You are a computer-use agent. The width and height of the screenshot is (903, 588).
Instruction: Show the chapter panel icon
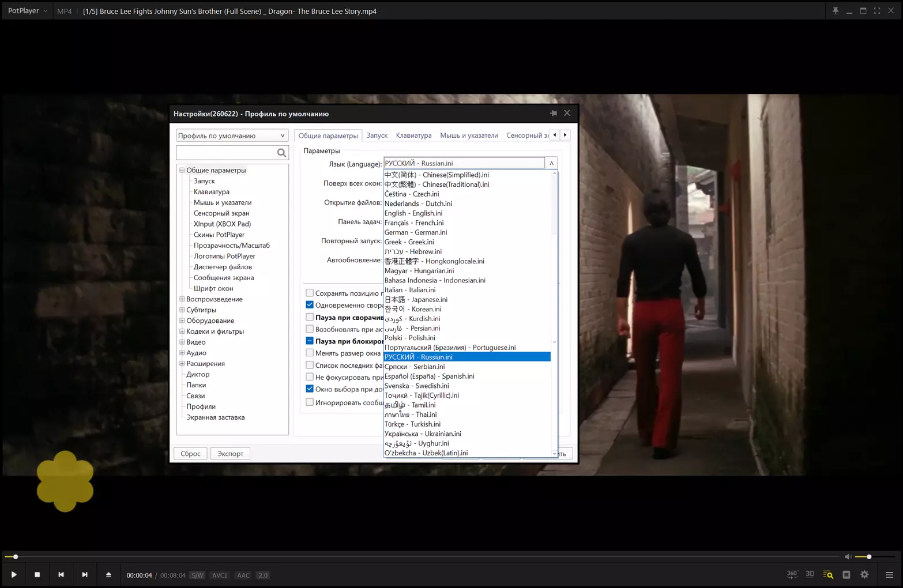(x=846, y=575)
